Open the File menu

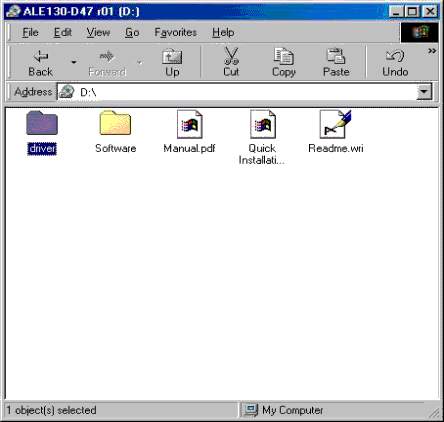[30, 32]
